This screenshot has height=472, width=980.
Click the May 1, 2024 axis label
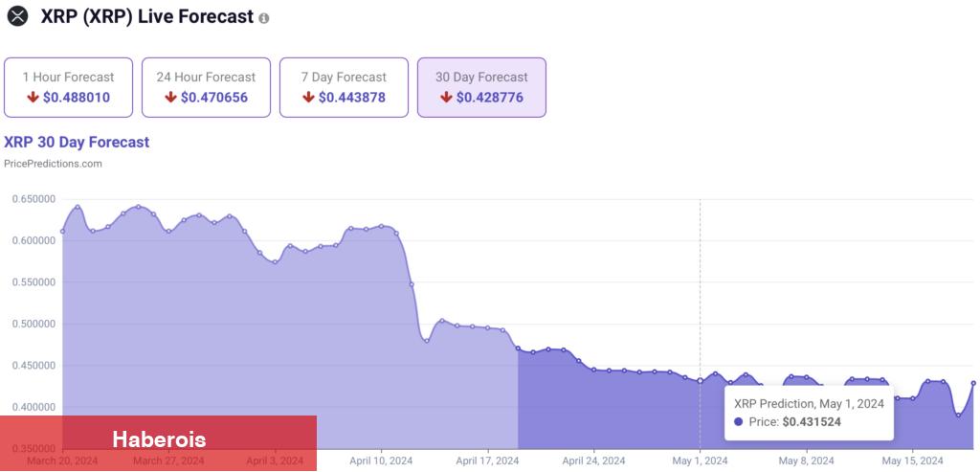700,461
